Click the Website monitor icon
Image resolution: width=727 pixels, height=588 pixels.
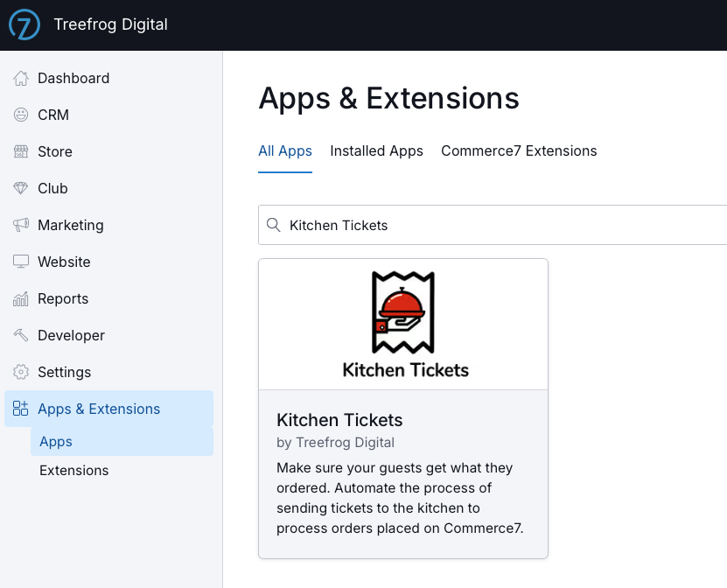pos(21,262)
